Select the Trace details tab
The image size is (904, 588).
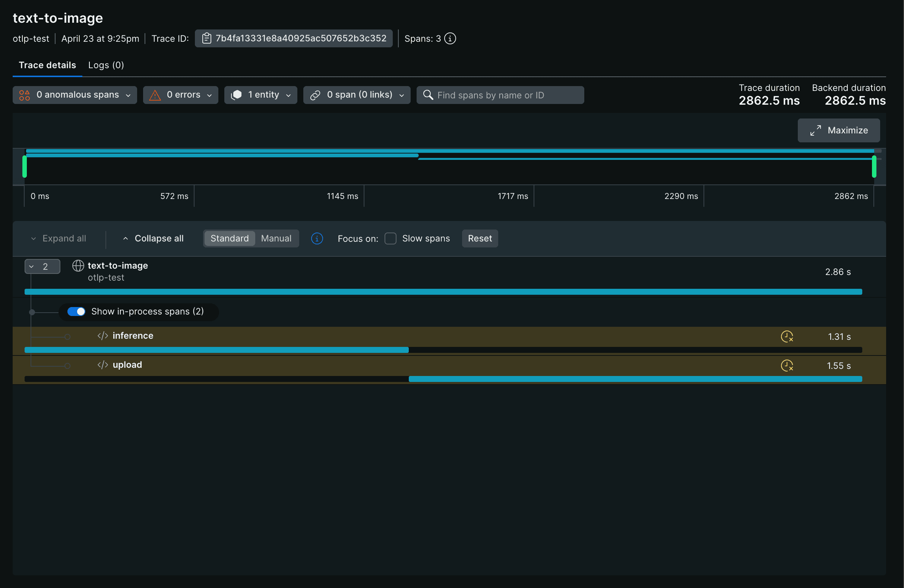(x=47, y=65)
